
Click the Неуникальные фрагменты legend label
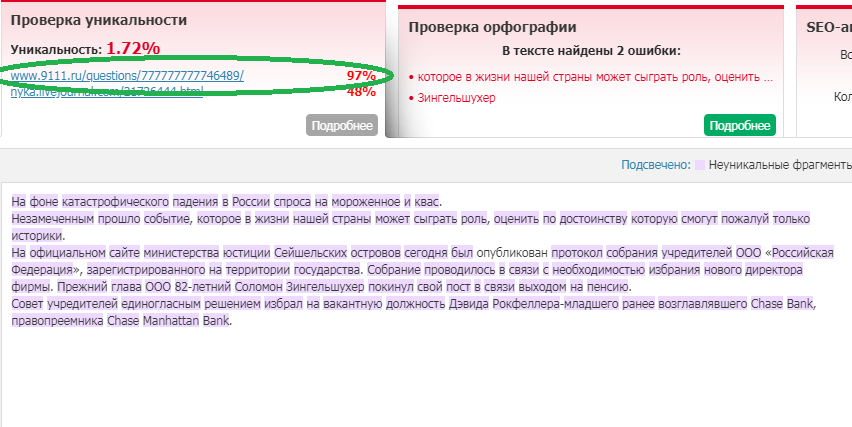780,164
